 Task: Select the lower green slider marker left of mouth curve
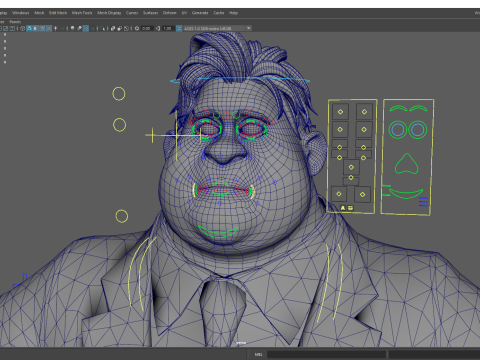(386, 195)
